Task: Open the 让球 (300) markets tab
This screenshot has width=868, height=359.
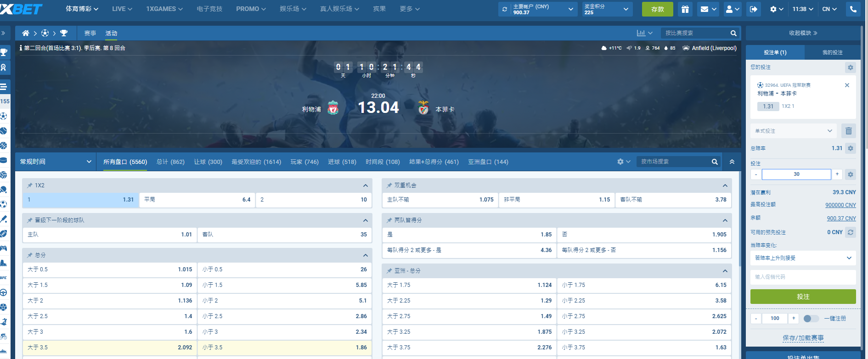Action: click(x=208, y=162)
